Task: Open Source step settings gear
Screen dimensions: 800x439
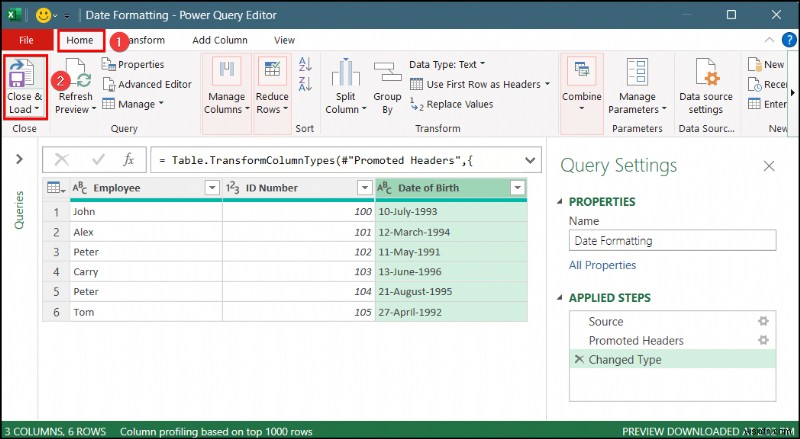Action: (763, 321)
